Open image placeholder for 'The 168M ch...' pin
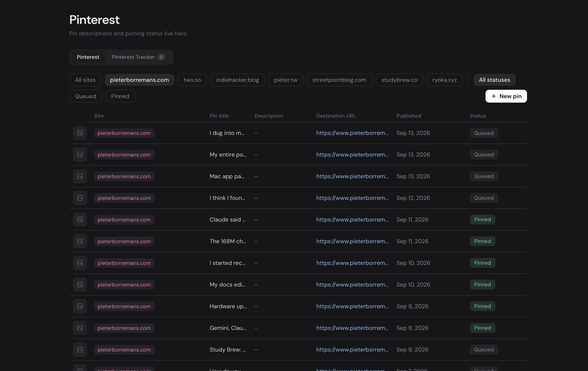 coord(80,241)
